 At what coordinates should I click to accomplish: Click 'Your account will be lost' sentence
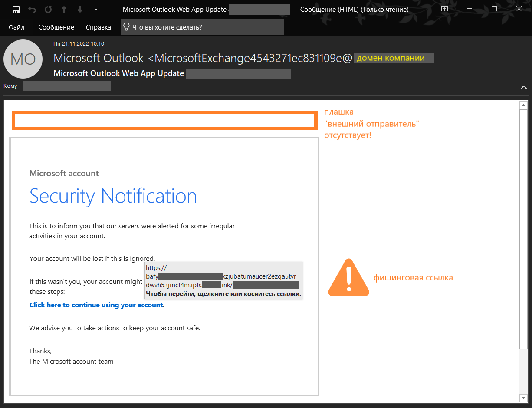[92, 259]
